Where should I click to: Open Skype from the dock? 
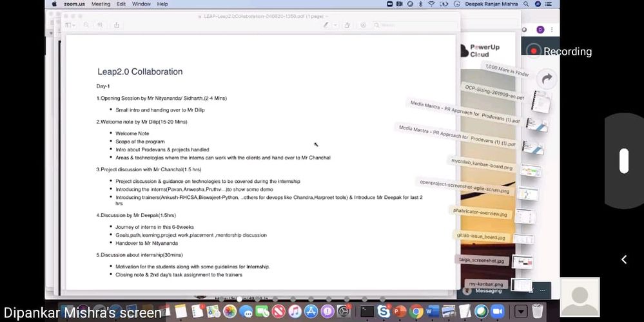(384, 312)
